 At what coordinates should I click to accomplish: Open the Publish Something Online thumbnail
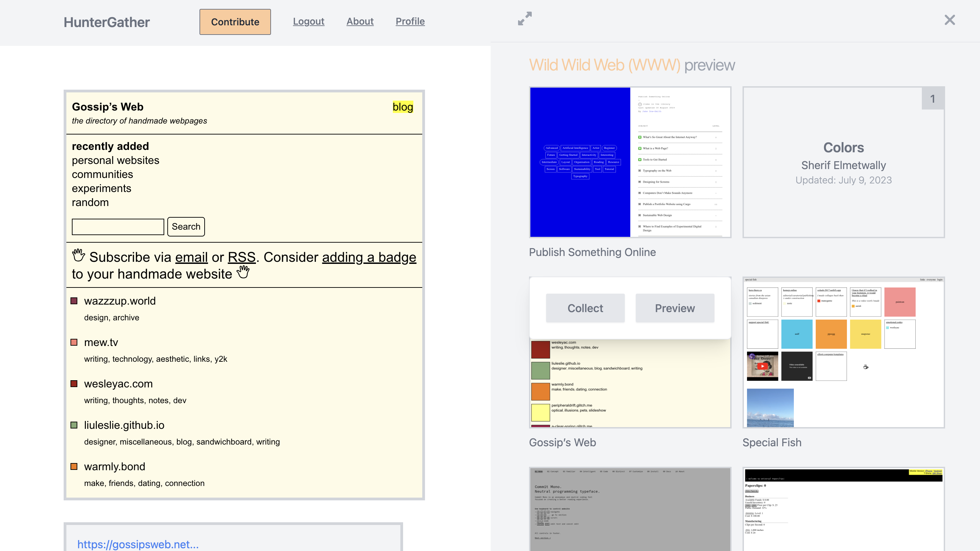(x=630, y=162)
